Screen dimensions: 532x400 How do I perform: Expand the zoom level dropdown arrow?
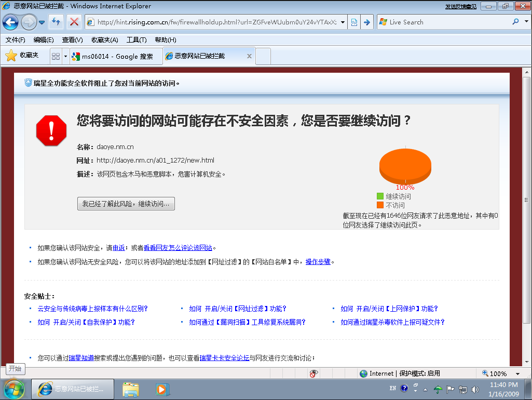pyautogui.click(x=518, y=374)
